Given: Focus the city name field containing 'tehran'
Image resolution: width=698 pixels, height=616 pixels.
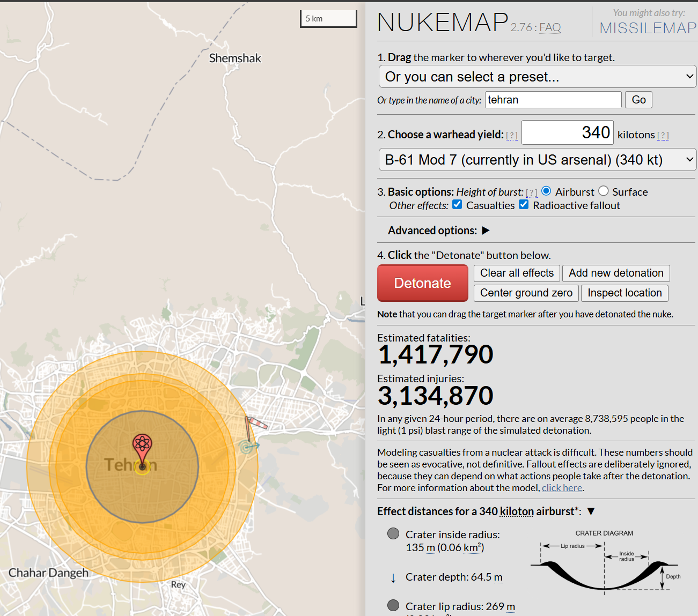Looking at the screenshot, I should (x=553, y=100).
